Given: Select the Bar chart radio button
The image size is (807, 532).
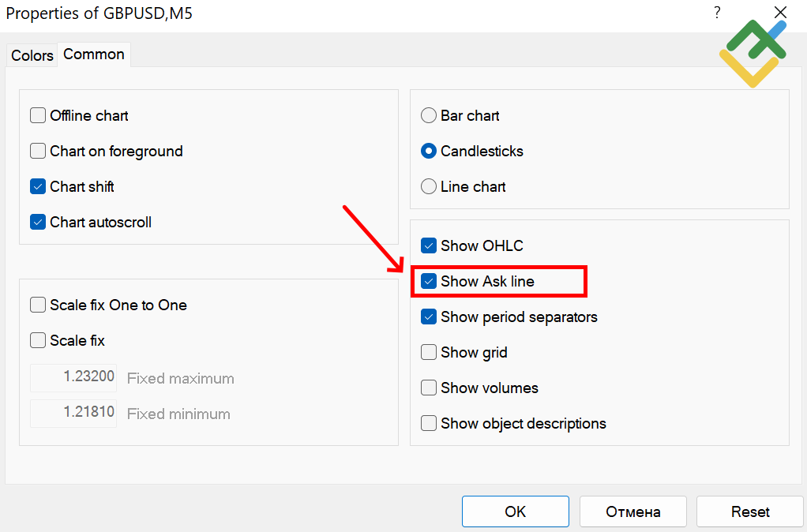Looking at the screenshot, I should pos(429,116).
